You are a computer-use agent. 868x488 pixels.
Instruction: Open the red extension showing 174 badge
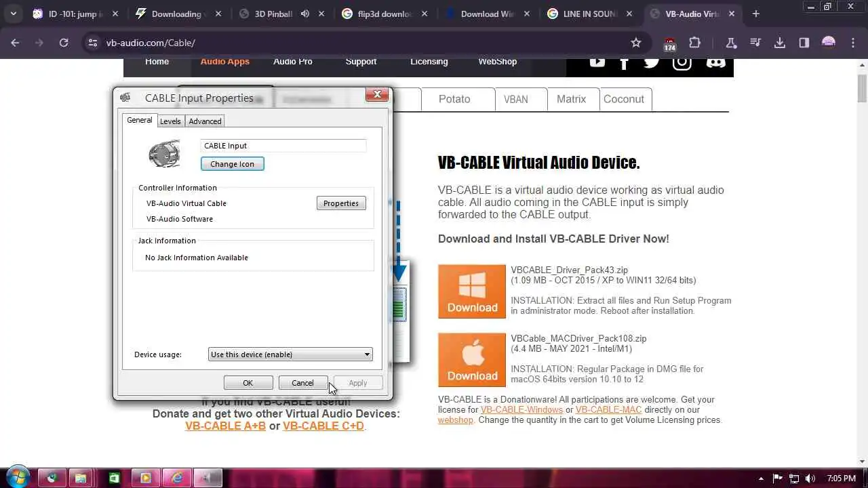[670, 43]
